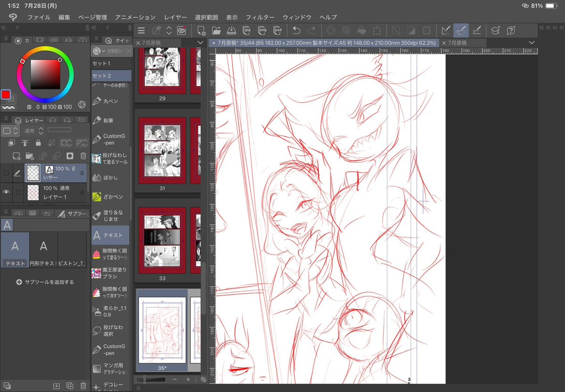Open the 通常 blending mode dropdown
Viewport: 565px width, 392px height.
click(34, 130)
